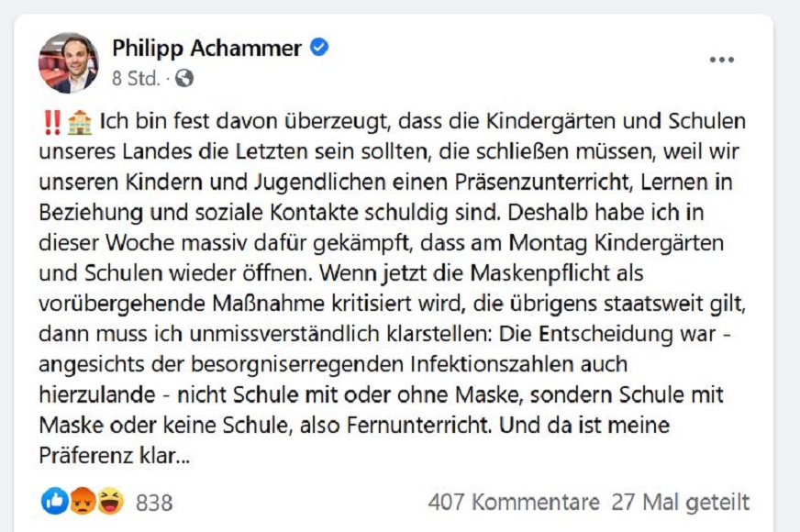The image size is (800, 532).
Task: Click the angry face reaction icon
Action: click(x=83, y=501)
